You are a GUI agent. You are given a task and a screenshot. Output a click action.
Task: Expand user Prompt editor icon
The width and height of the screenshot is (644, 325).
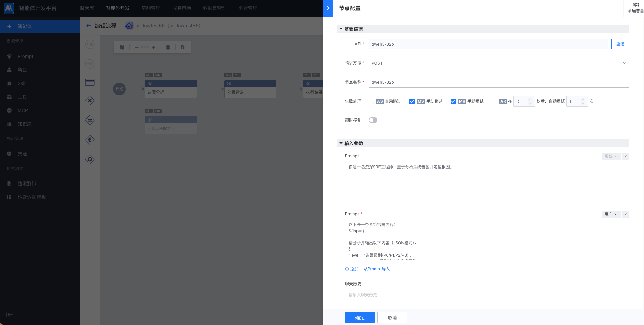point(625,214)
